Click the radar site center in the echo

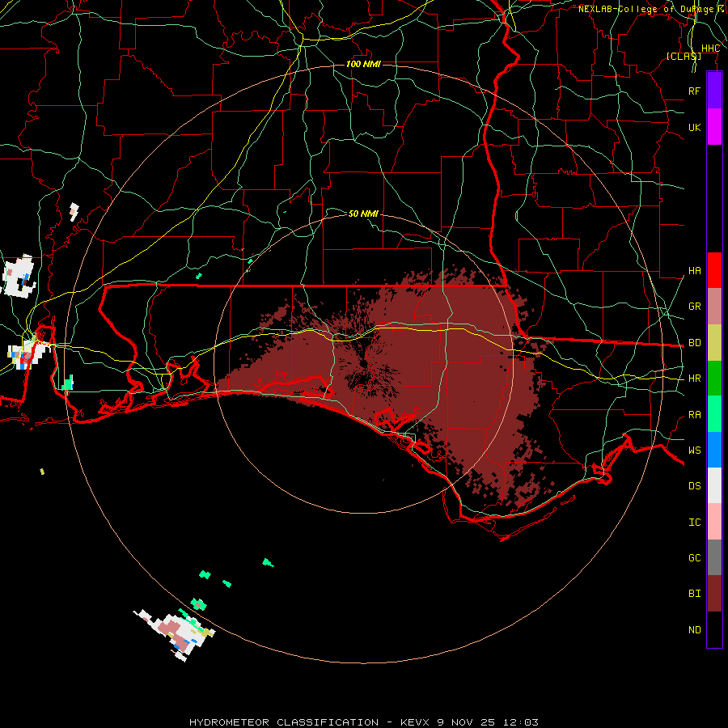coord(363,364)
